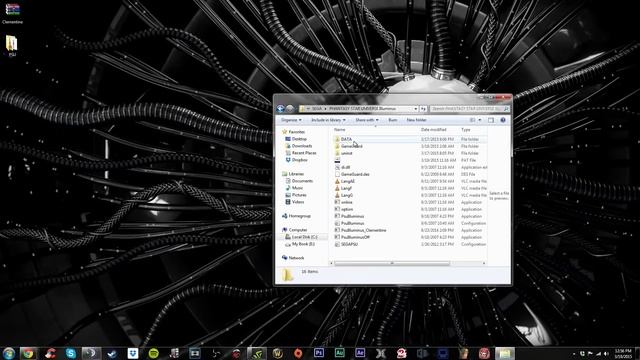The width and height of the screenshot is (640, 360).
Task: Open Photoshop from the taskbar
Action: [x=319, y=353]
